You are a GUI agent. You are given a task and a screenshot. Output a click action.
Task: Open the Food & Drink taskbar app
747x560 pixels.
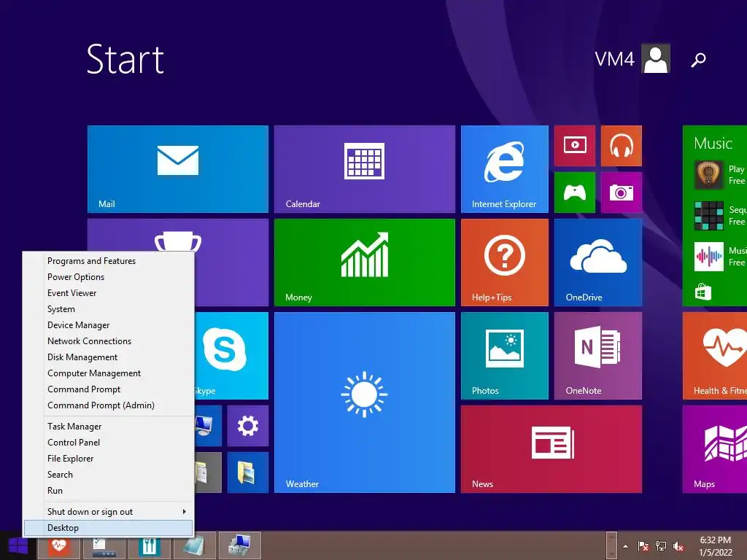149,545
